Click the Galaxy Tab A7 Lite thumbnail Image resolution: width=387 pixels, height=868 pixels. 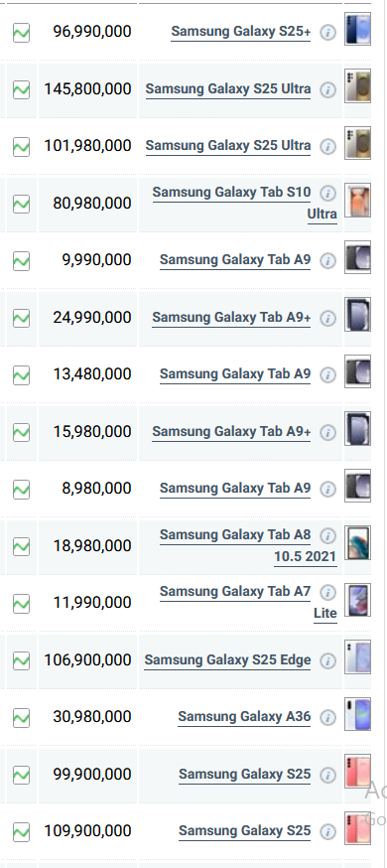point(357,600)
